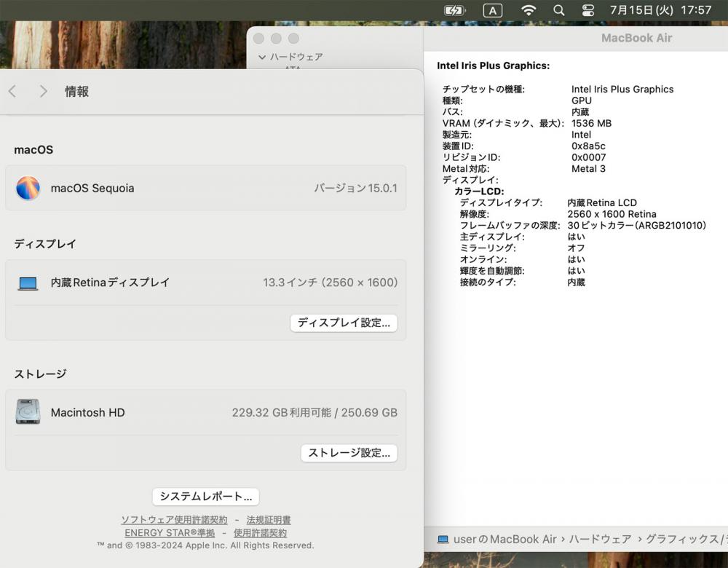Image resolution: width=728 pixels, height=568 pixels.
Task: Click the battery charging icon in menu bar
Action: coord(454,10)
